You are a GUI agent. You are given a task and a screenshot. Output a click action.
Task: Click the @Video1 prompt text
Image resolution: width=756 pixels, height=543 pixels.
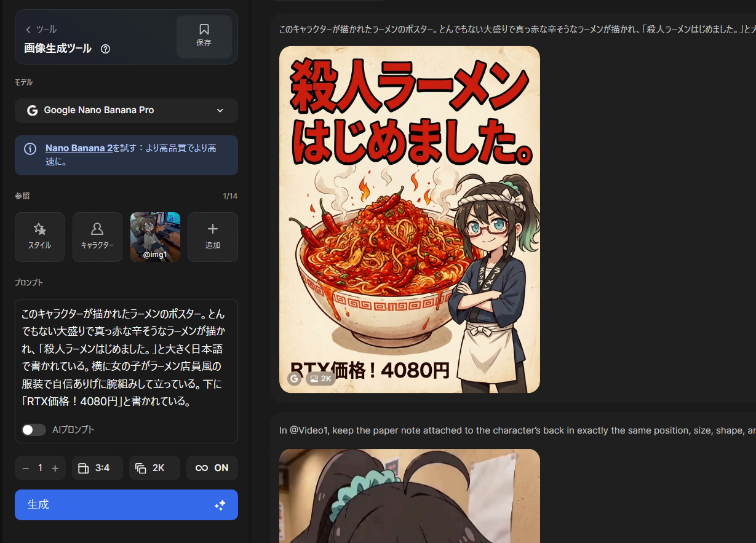pyautogui.click(x=517, y=430)
